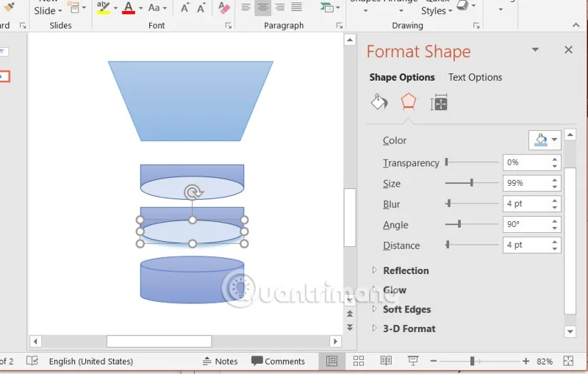
Task: Click the text highlight color marker icon
Action: click(x=103, y=7)
